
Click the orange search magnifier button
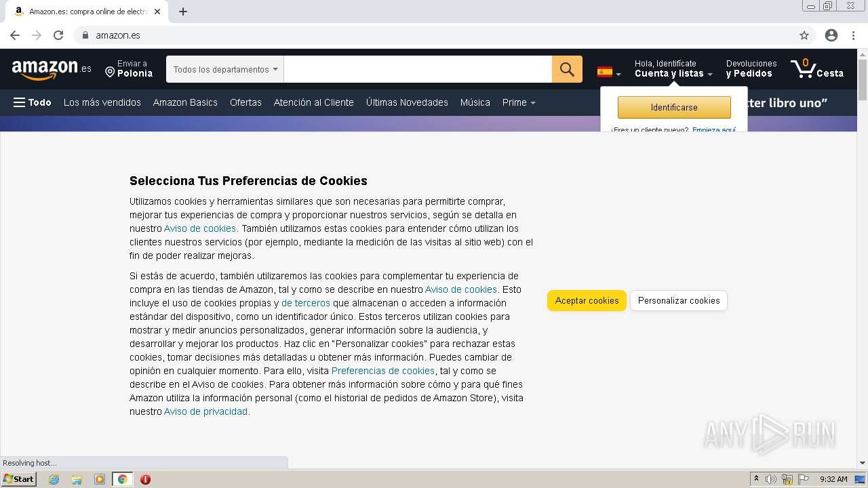(567, 69)
